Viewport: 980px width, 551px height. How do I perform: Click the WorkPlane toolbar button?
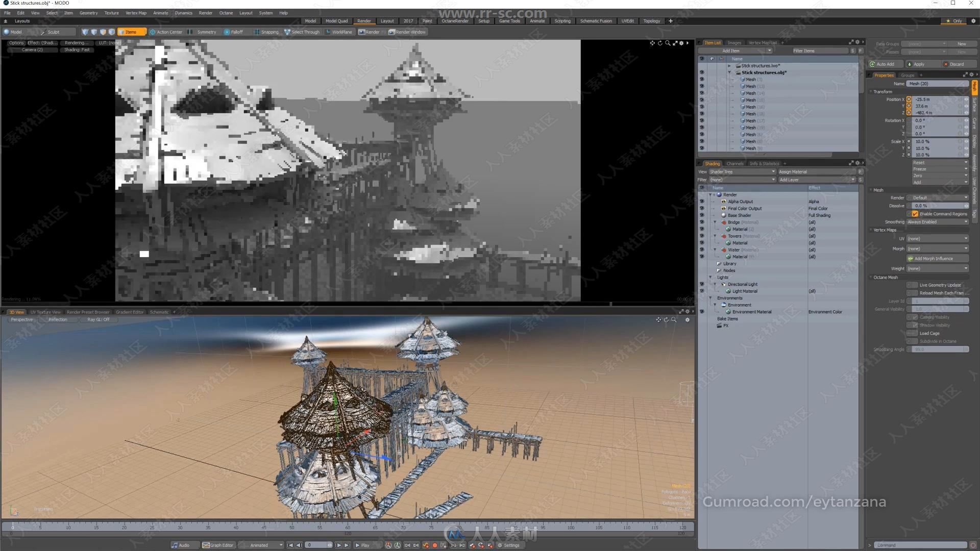[x=339, y=32]
